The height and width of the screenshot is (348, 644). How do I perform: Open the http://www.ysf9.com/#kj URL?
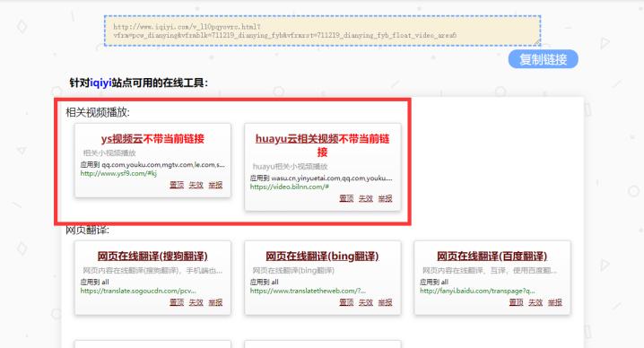point(118,173)
